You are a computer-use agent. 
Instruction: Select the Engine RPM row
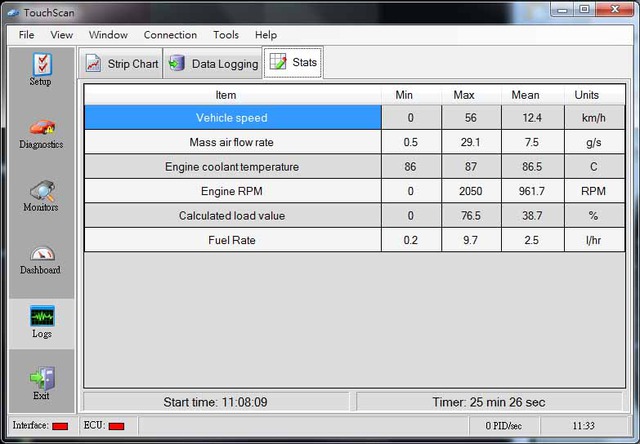pyautogui.click(x=232, y=191)
